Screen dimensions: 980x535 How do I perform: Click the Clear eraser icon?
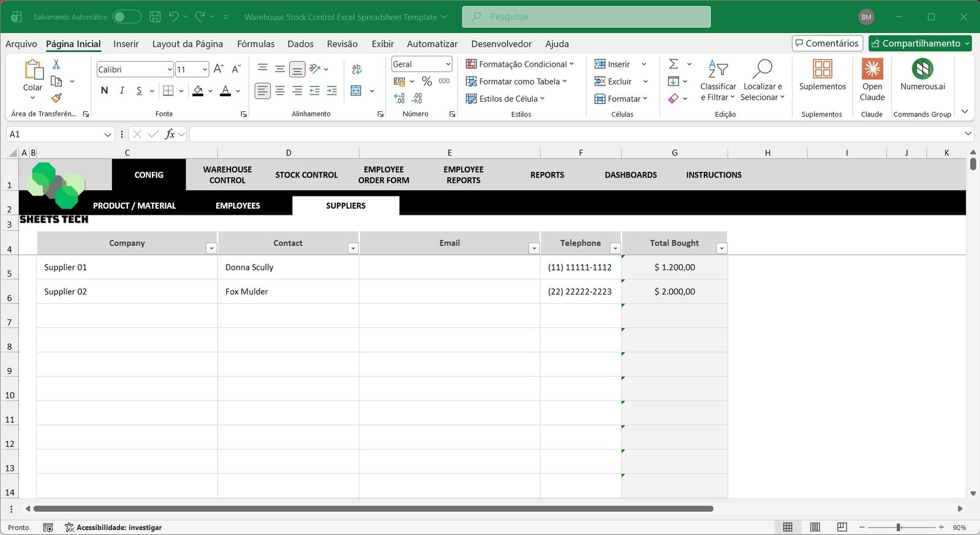point(673,98)
